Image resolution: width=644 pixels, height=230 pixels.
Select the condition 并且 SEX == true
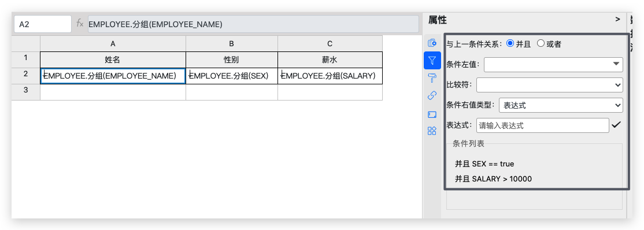[x=484, y=164]
